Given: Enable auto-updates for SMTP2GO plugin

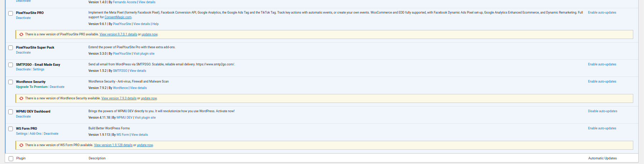Looking at the screenshot, I should point(602,64).
